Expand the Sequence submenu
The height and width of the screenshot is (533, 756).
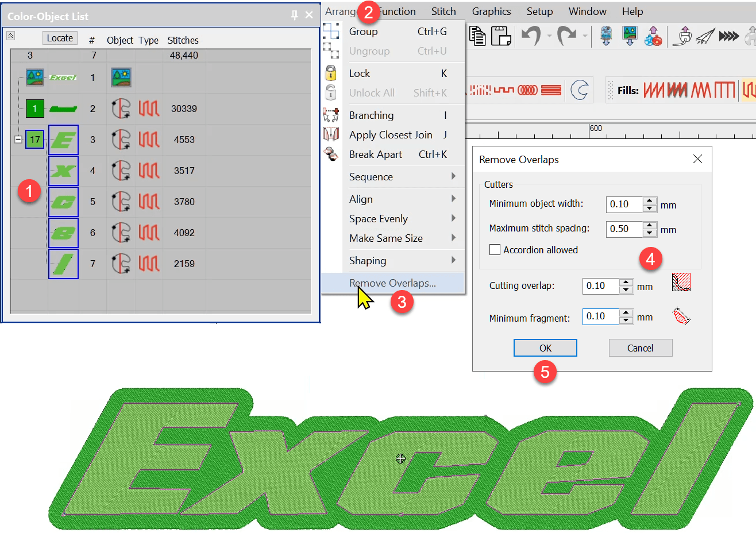coord(453,176)
